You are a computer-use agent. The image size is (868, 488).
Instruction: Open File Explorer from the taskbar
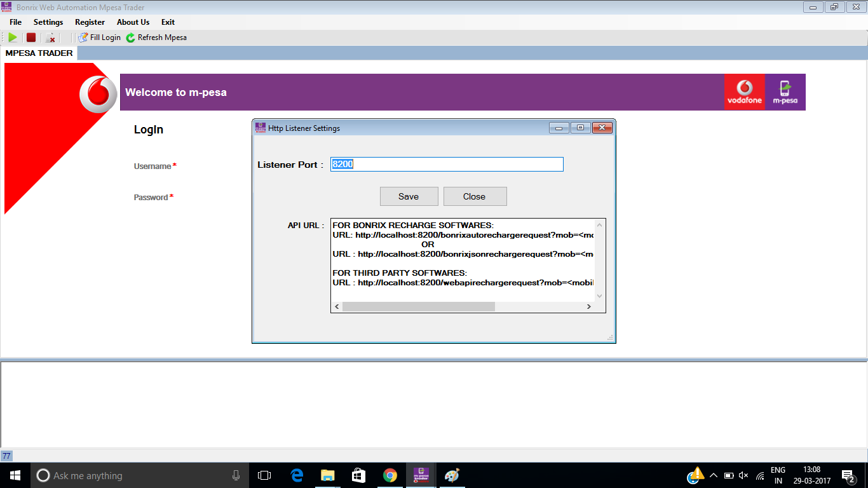click(328, 475)
